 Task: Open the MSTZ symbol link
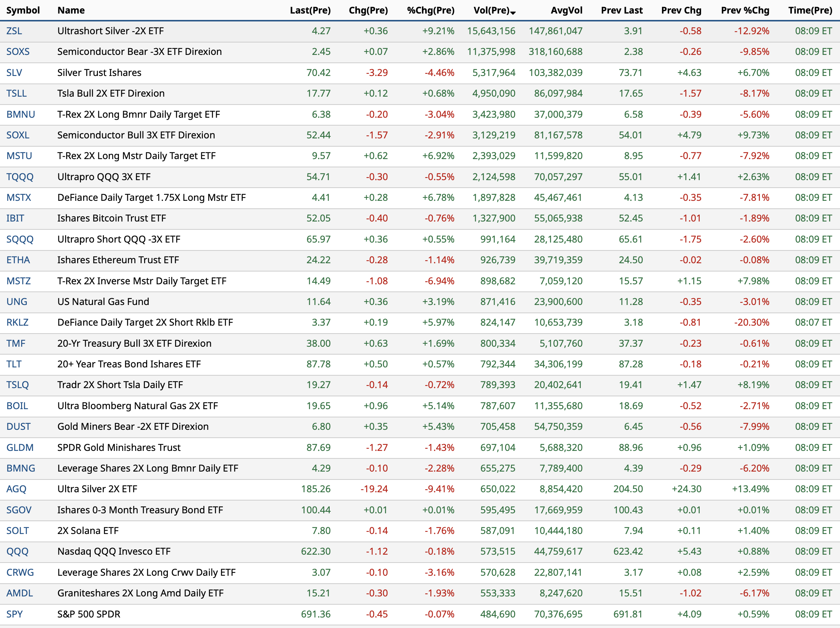point(18,281)
